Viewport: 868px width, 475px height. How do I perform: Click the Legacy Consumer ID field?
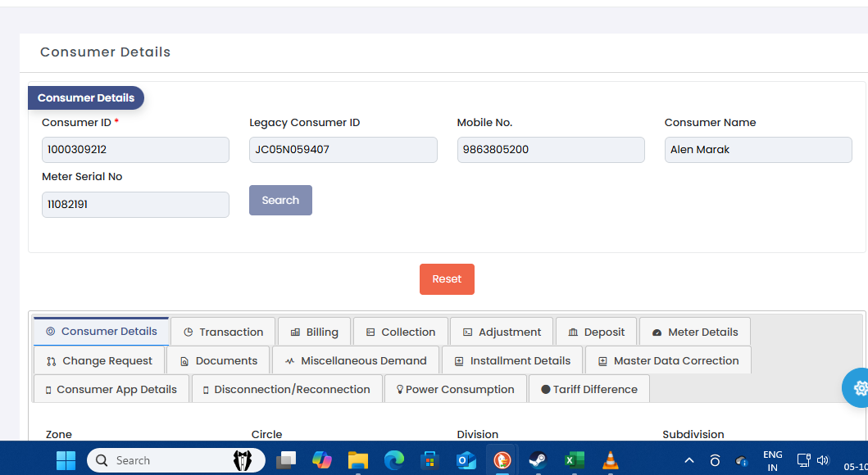(343, 150)
